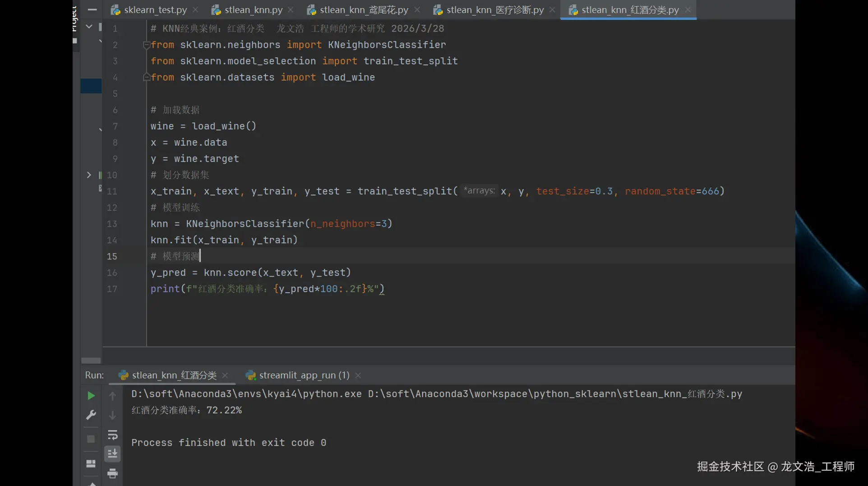The height and width of the screenshot is (486, 868).
Task: Switch to streamlit_app_run (1) Run tab
Action: pyautogui.click(x=305, y=375)
